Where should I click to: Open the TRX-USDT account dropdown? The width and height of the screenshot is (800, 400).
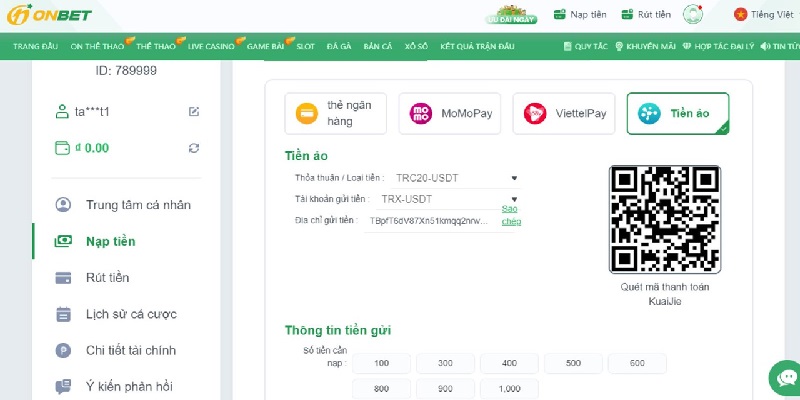pos(449,199)
